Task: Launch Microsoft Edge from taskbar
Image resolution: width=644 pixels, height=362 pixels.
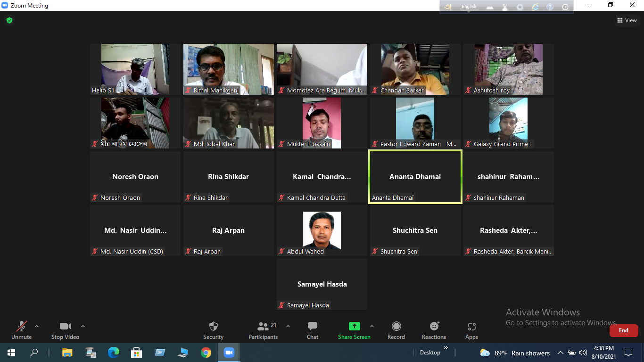Action: [113, 353]
